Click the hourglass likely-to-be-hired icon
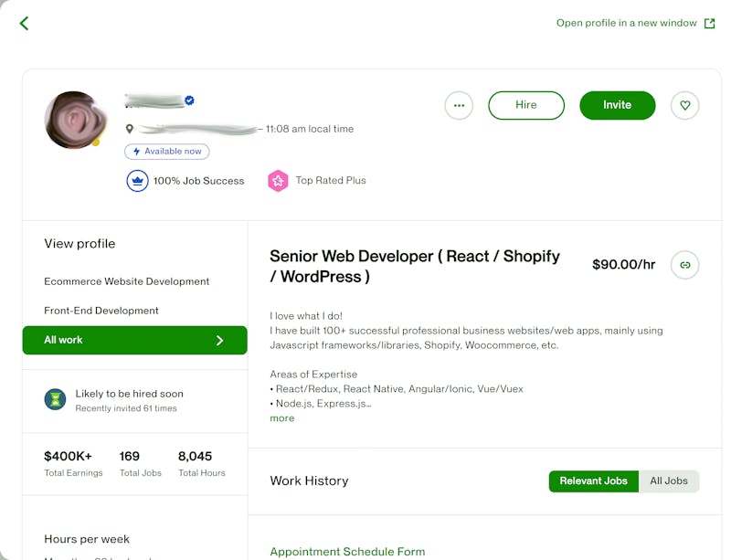 pyautogui.click(x=55, y=399)
